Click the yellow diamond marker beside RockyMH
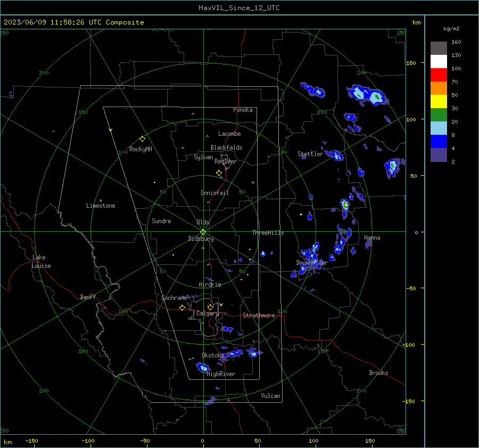The image size is (479, 448). [x=142, y=139]
